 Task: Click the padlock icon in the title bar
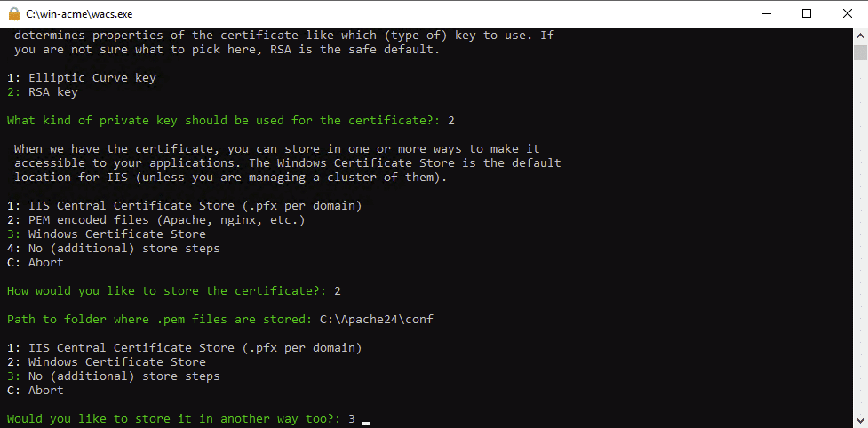click(x=14, y=14)
